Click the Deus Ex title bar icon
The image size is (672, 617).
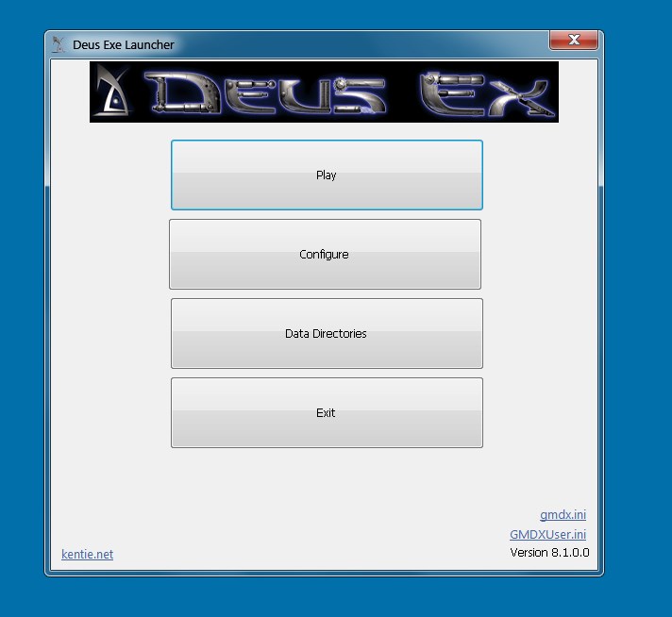coord(59,44)
